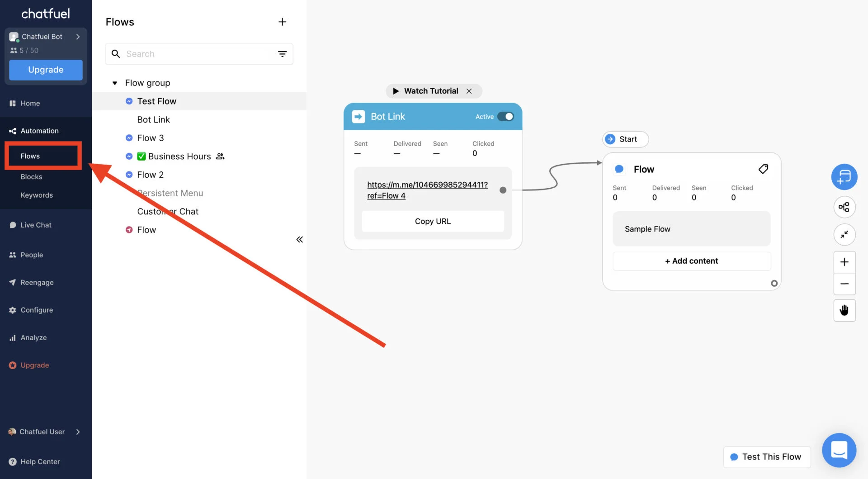This screenshot has width=868, height=479.
Task: Click Configure gear icon
Action: coord(13,310)
